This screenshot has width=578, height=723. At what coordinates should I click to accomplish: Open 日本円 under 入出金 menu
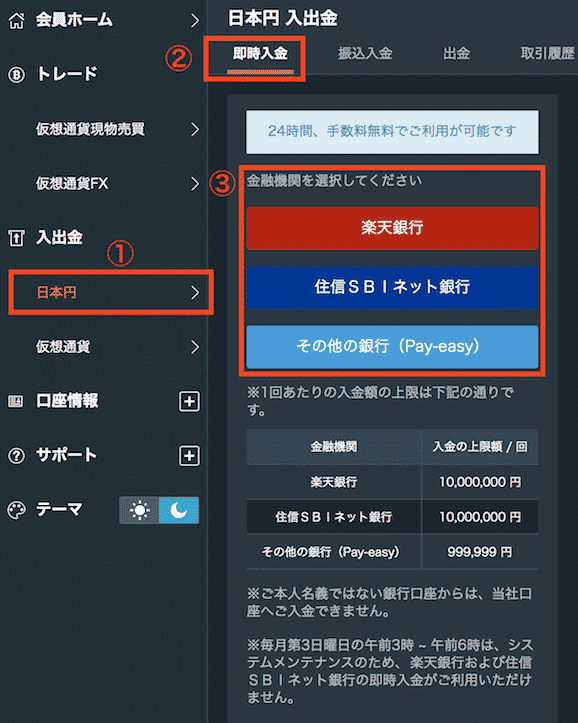point(111,292)
